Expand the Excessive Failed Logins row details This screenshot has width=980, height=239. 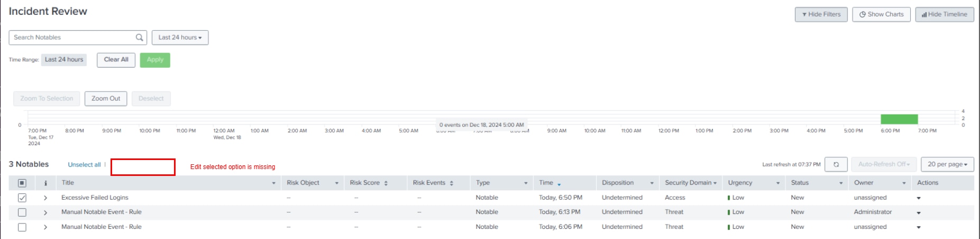[45, 198]
